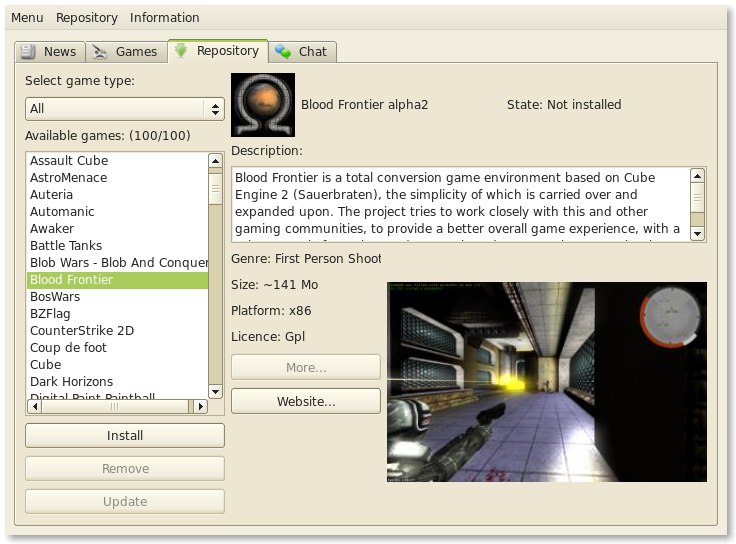Screen dimensions: 736x544
Task: Click the More... button
Action: click(306, 367)
